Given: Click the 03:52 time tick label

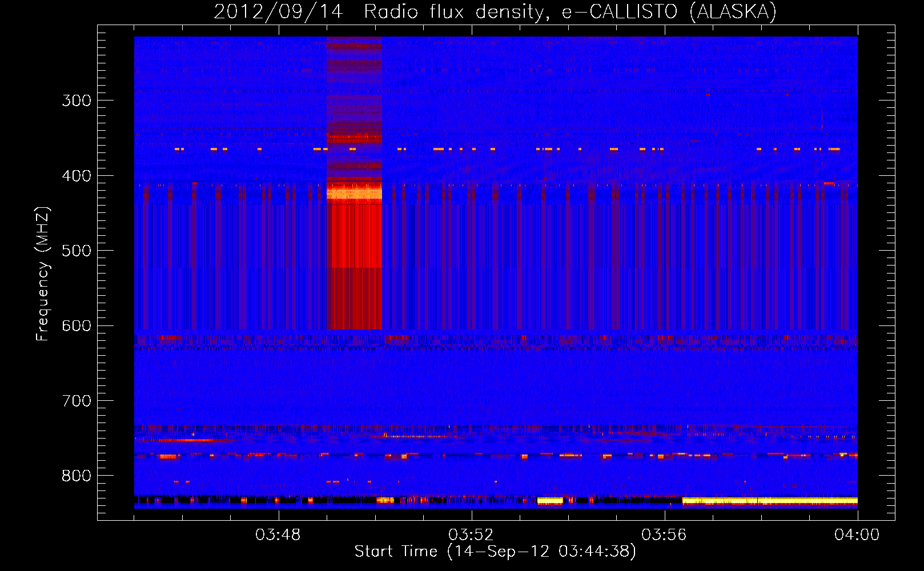Looking at the screenshot, I should [x=471, y=535].
